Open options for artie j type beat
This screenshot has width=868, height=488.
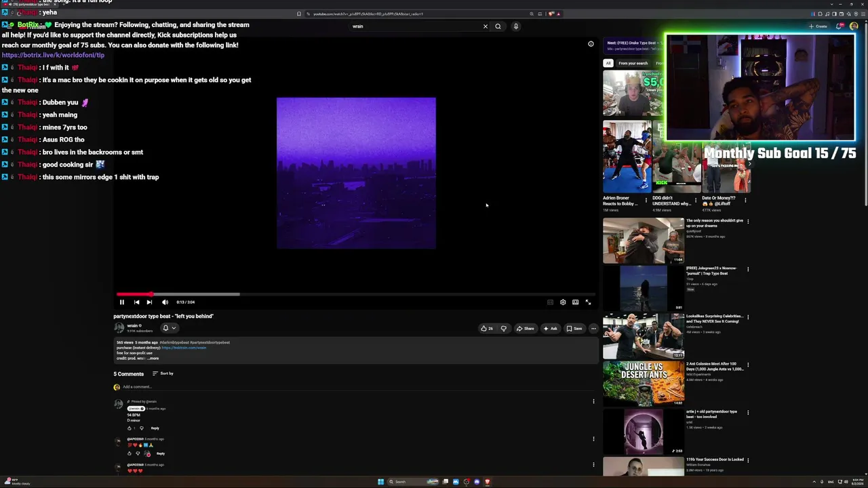click(748, 413)
